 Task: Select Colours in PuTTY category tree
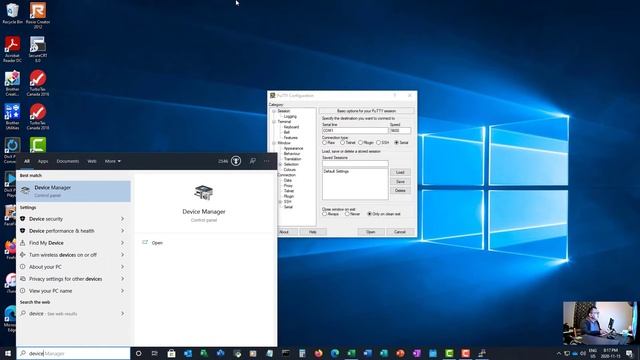point(289,169)
